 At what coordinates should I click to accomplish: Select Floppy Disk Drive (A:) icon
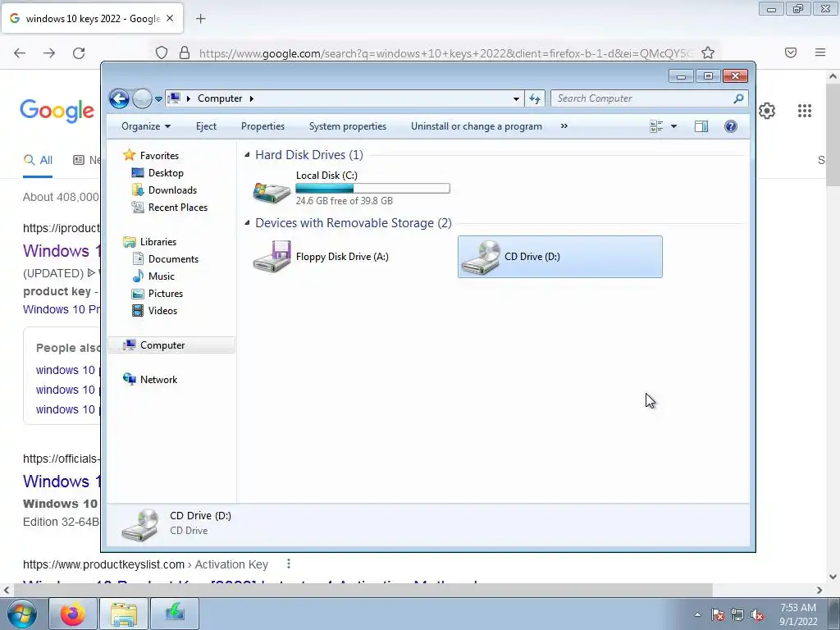pyautogui.click(x=272, y=257)
